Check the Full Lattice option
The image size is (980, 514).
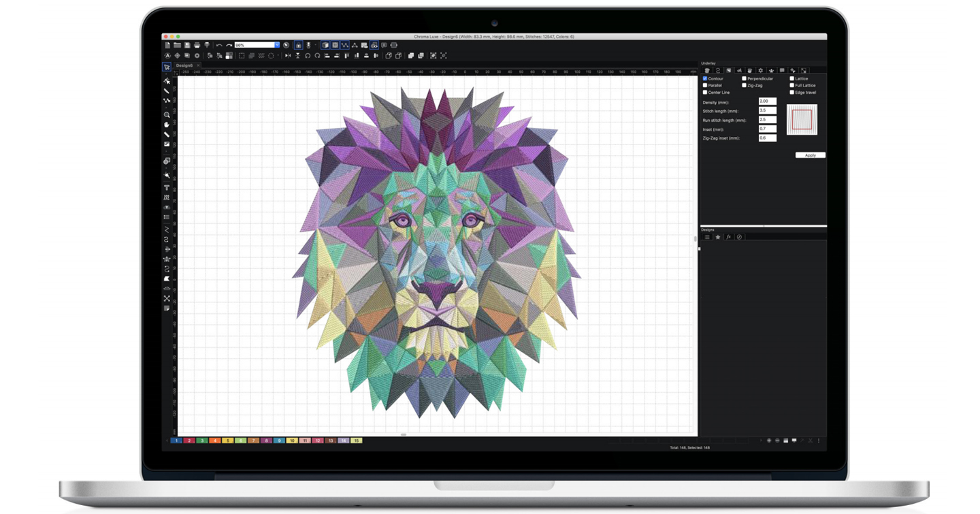(x=792, y=86)
